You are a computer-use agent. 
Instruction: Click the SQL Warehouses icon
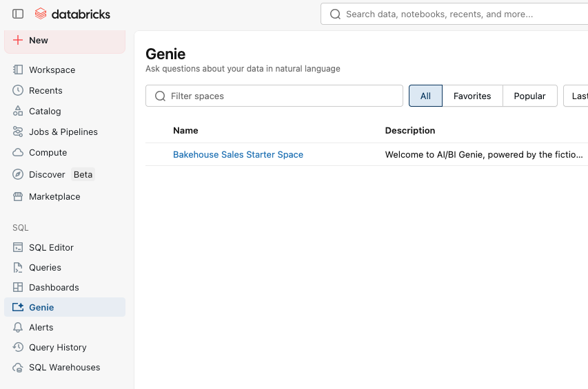(x=18, y=367)
